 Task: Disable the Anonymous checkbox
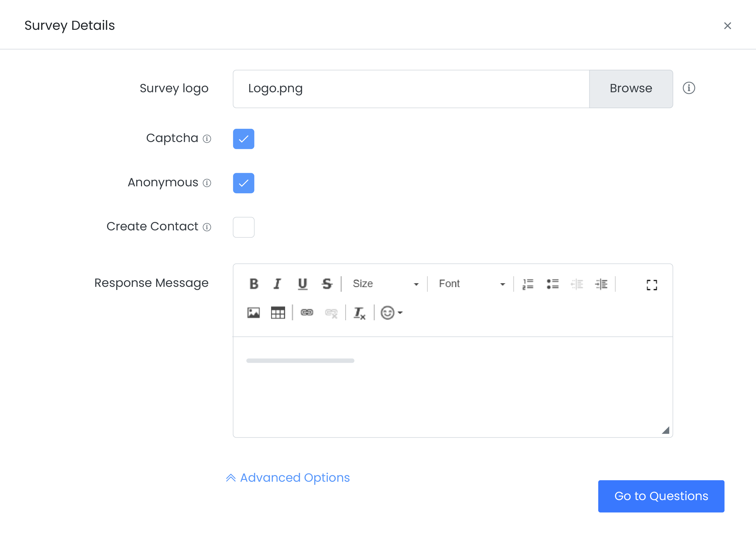pos(243,183)
